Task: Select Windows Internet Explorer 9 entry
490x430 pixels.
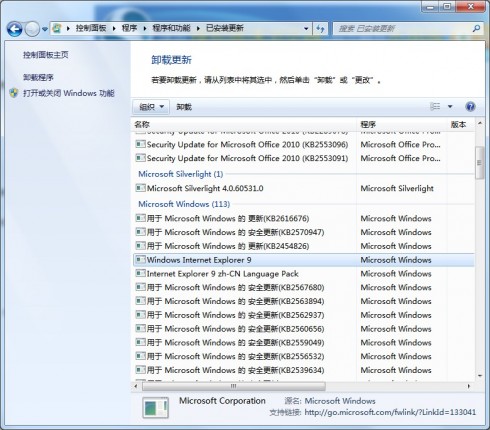Action: [303, 260]
